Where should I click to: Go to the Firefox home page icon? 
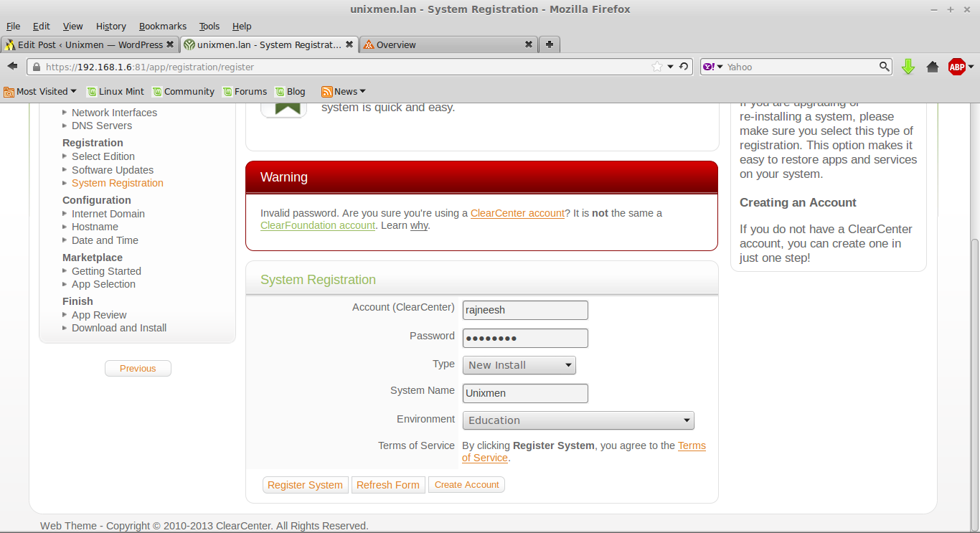pos(932,67)
